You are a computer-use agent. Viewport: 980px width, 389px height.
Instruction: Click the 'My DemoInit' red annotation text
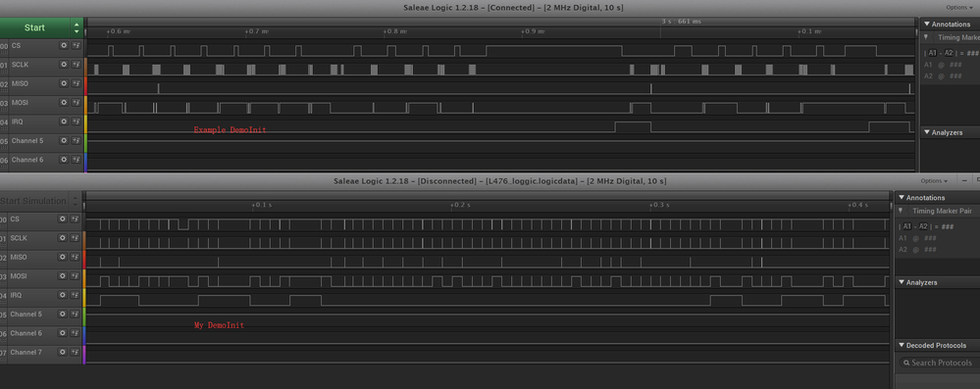click(219, 325)
